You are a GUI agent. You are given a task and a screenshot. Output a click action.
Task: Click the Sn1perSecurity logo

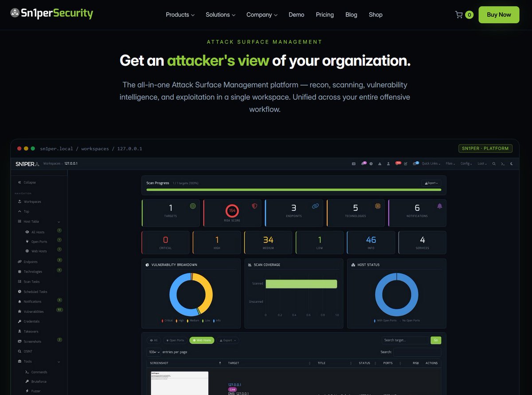click(x=52, y=13)
